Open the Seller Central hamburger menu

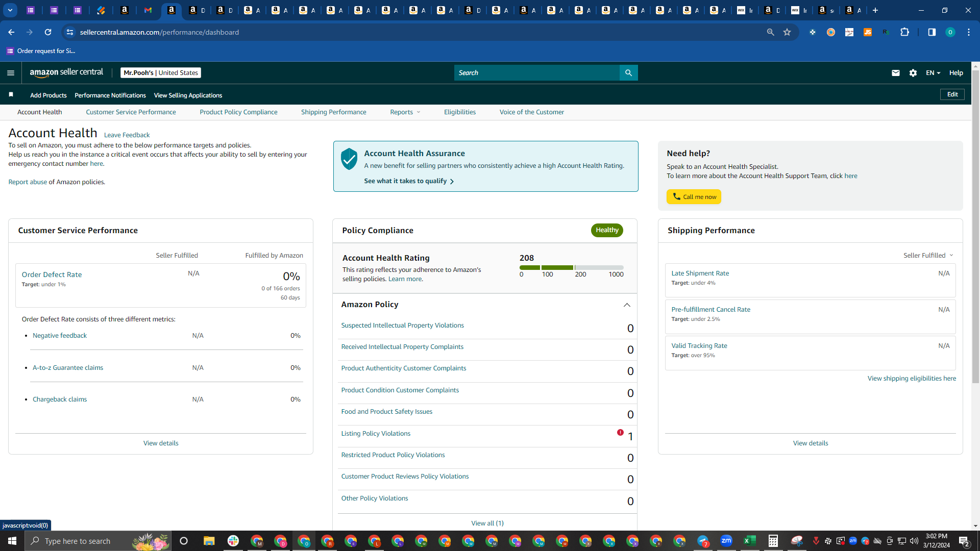[11, 73]
